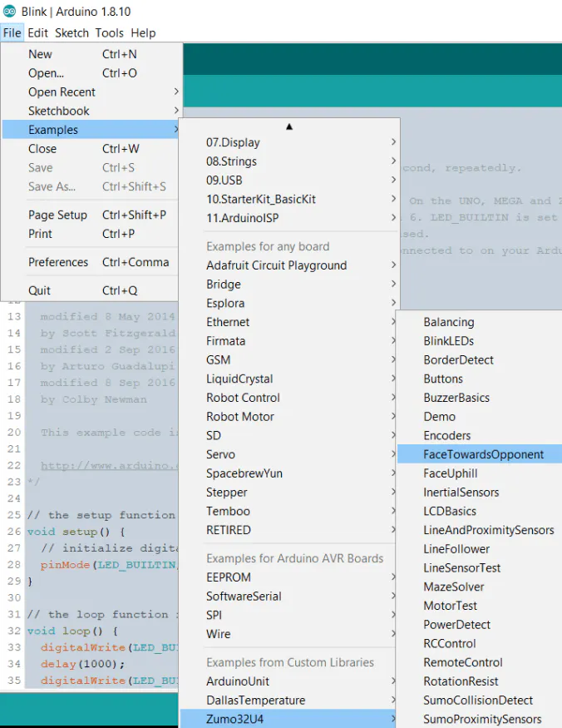
Task: Open ArduinoUnit examples submenu
Action: pos(288,681)
